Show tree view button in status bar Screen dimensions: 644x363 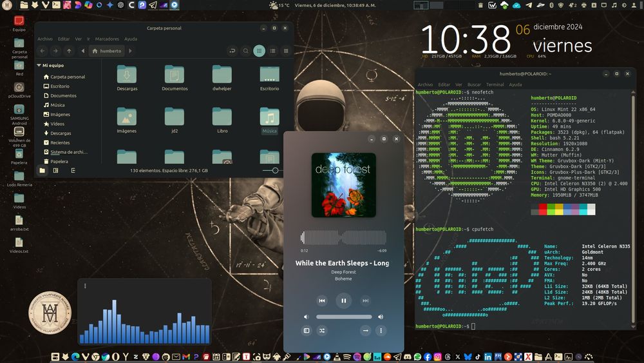tap(56, 171)
